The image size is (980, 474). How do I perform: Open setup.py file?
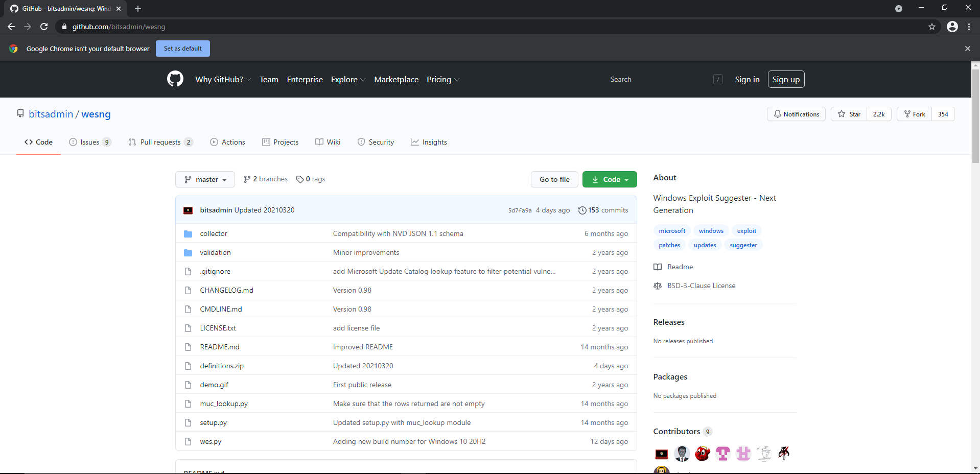coord(213,422)
